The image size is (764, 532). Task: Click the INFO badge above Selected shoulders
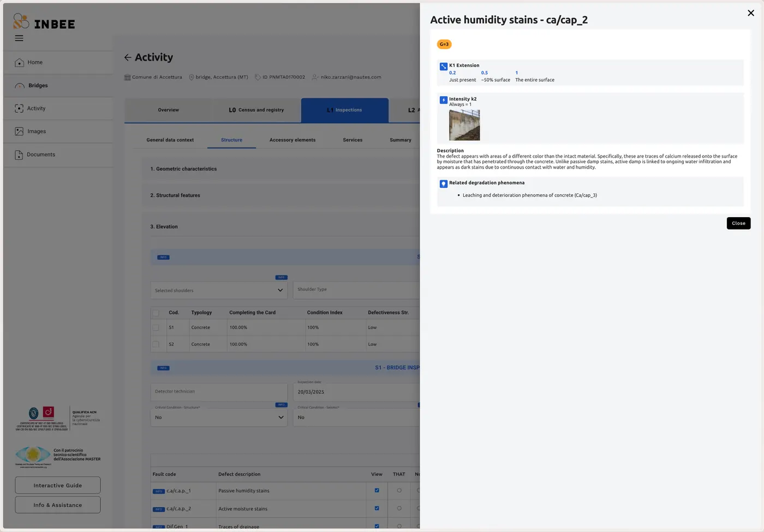pos(281,277)
